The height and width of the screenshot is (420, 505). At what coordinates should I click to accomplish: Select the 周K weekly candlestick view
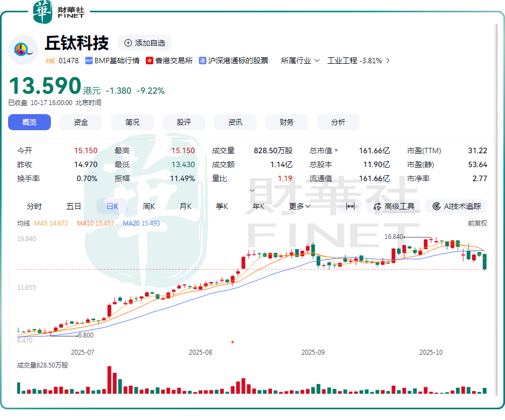(x=148, y=206)
